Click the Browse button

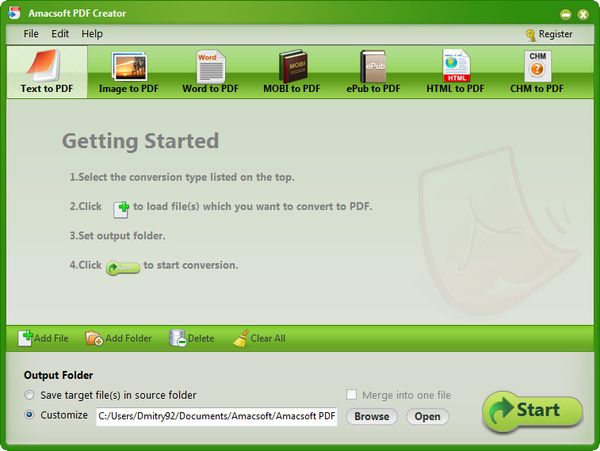pos(372,417)
